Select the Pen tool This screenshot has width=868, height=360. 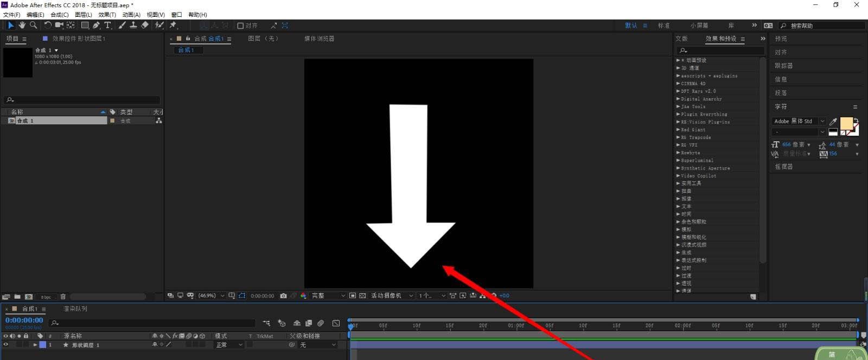pos(96,25)
